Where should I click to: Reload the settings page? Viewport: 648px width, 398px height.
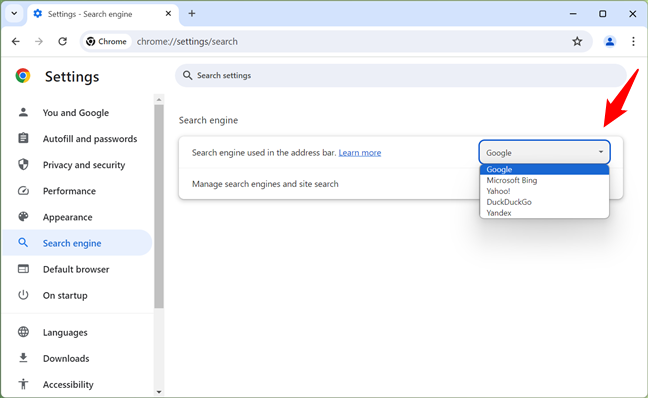point(62,41)
